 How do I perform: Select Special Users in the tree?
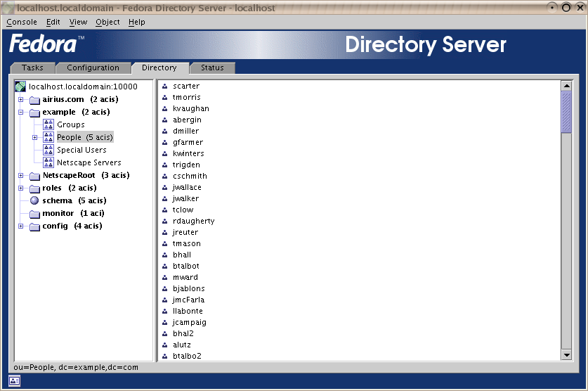coord(81,150)
